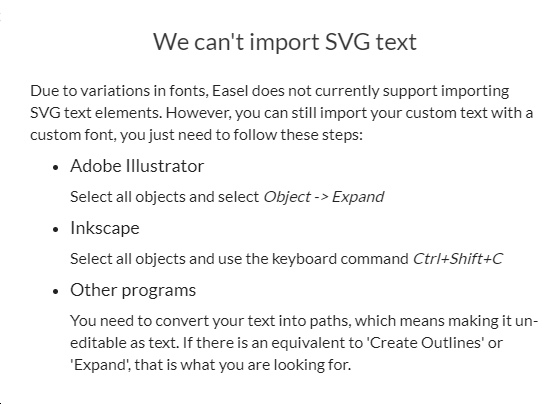
Task: Click the italic "Ctrl+Shift+C" shortcut text
Action: pos(458,259)
